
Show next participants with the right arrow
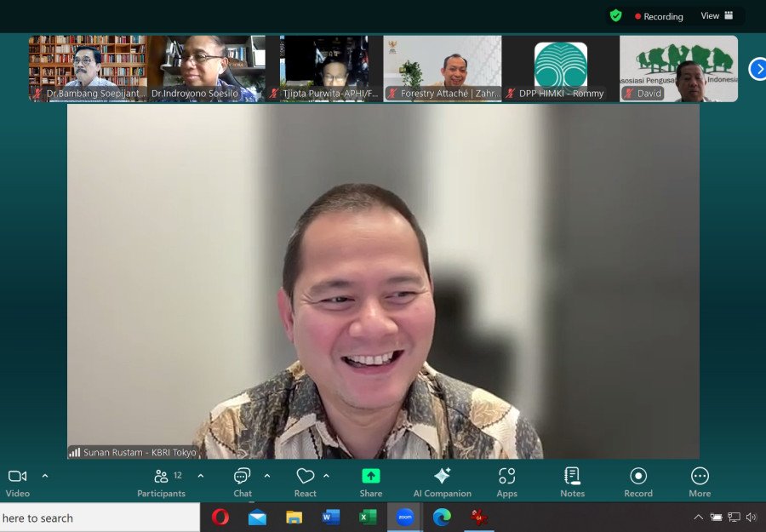tap(757, 69)
